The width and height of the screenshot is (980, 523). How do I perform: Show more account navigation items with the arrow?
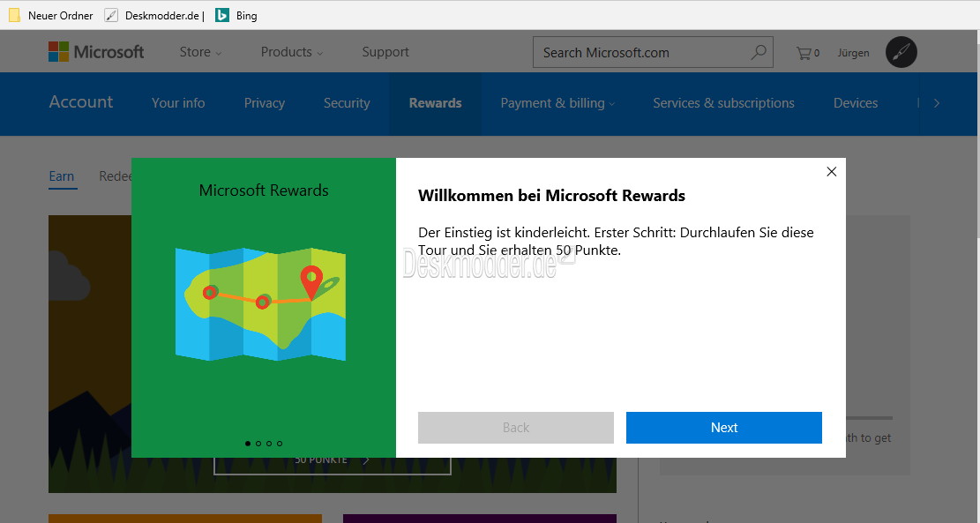(936, 103)
